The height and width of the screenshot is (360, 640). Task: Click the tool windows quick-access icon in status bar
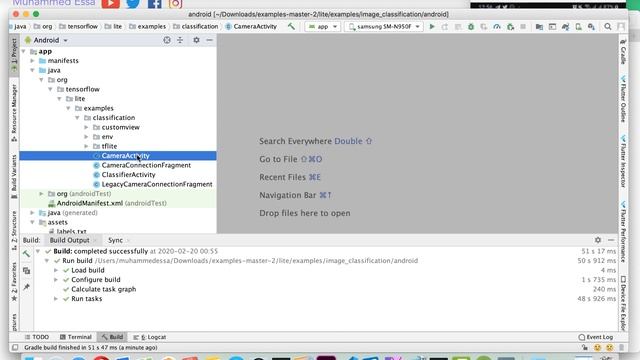[x=15, y=348]
